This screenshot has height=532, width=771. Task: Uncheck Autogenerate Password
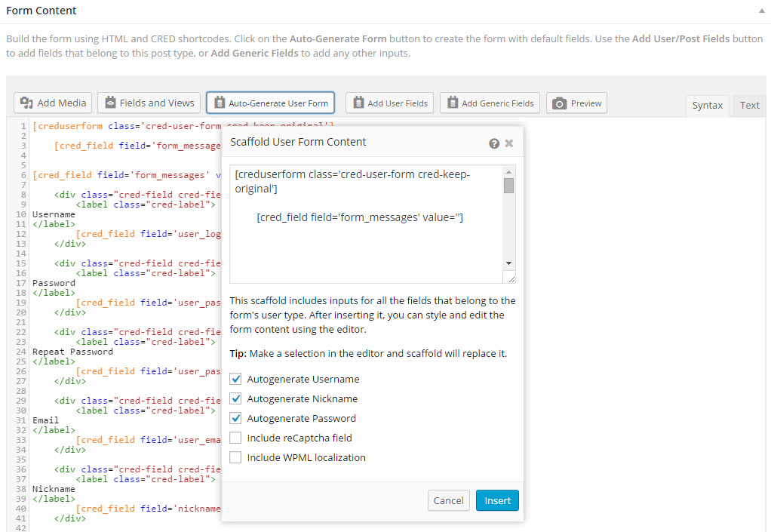[235, 418]
